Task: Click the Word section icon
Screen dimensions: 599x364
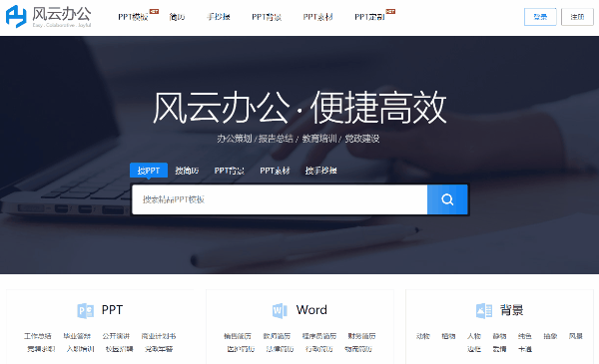Action: (280, 310)
